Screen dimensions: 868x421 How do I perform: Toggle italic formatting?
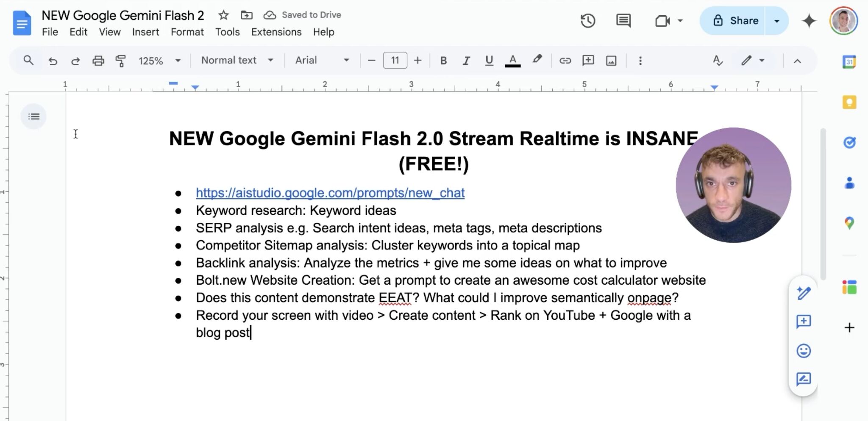coord(466,60)
